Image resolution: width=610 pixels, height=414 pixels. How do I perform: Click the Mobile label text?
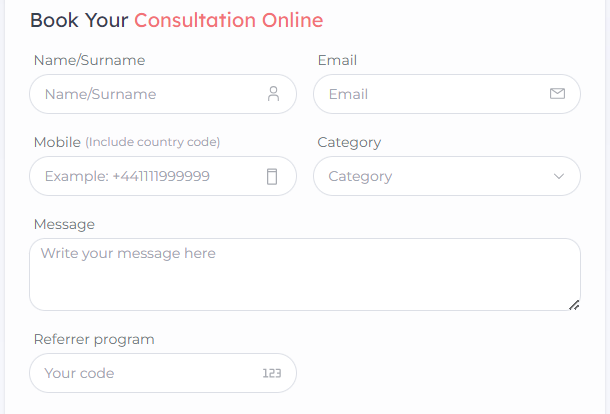[x=57, y=142]
